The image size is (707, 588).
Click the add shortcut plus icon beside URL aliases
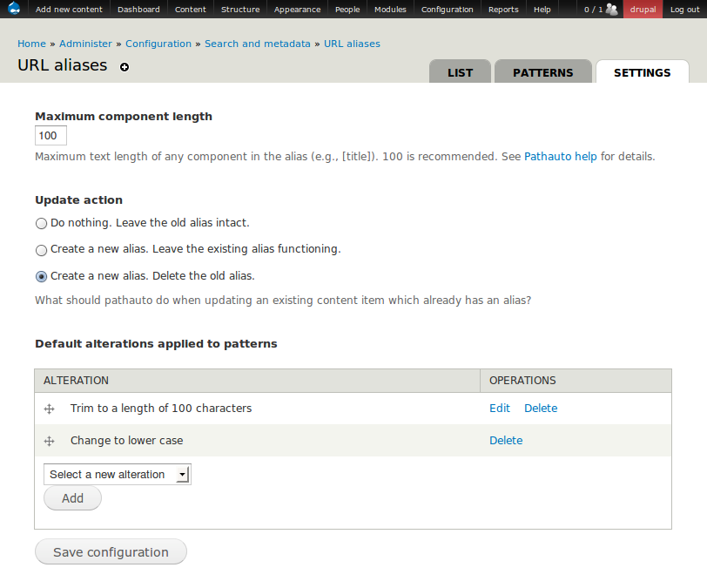click(x=125, y=67)
